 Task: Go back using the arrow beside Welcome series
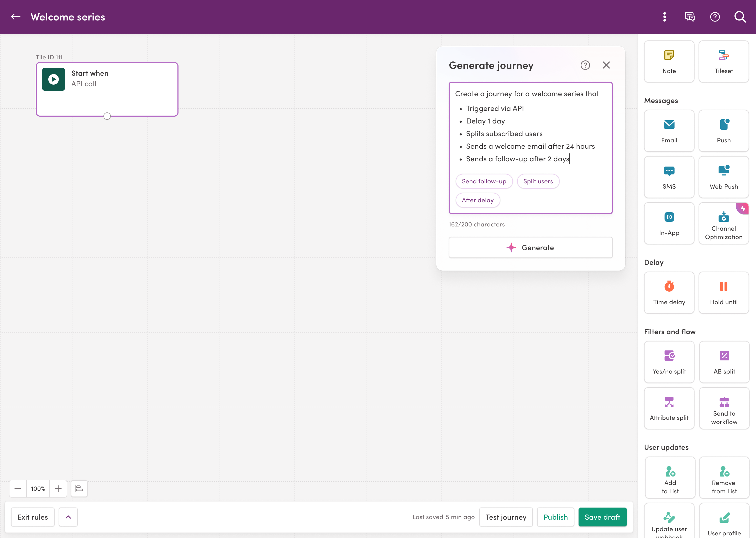coord(15,17)
